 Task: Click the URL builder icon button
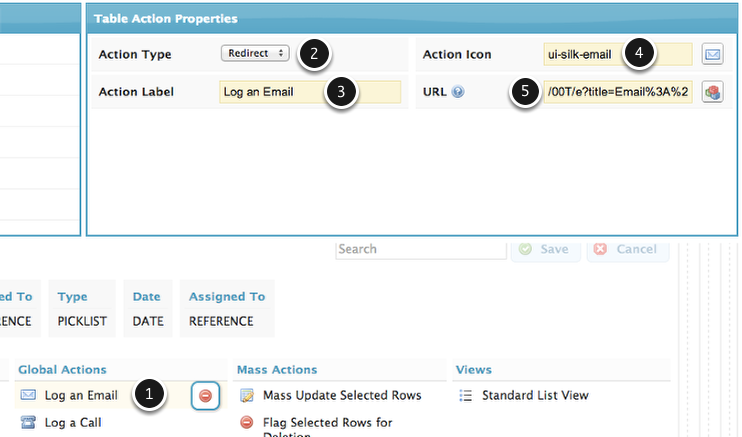coord(712,92)
